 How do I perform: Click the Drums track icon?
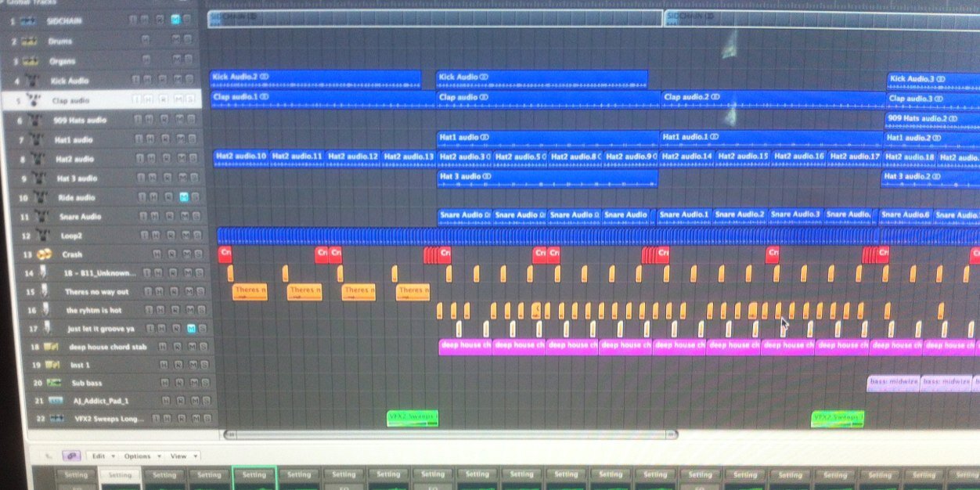pos(31,41)
